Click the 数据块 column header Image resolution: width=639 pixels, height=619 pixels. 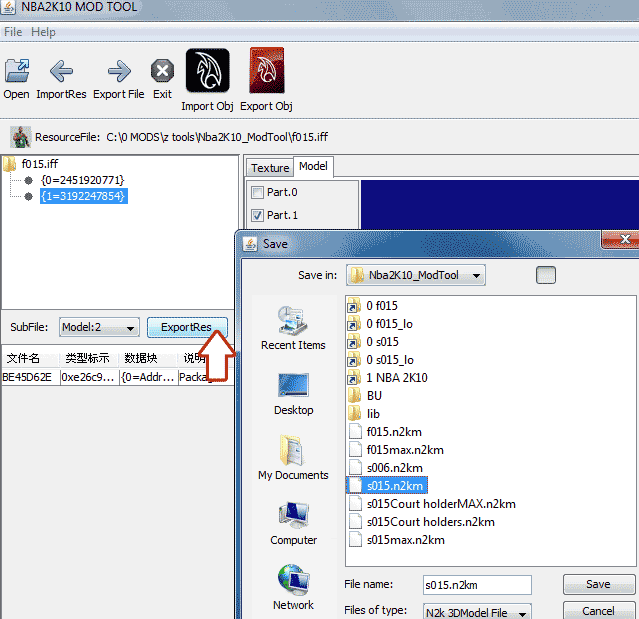pyautogui.click(x=148, y=358)
